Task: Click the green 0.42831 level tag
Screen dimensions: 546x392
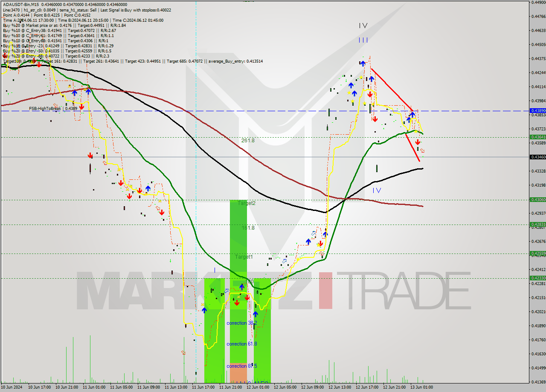Action: coord(538,225)
